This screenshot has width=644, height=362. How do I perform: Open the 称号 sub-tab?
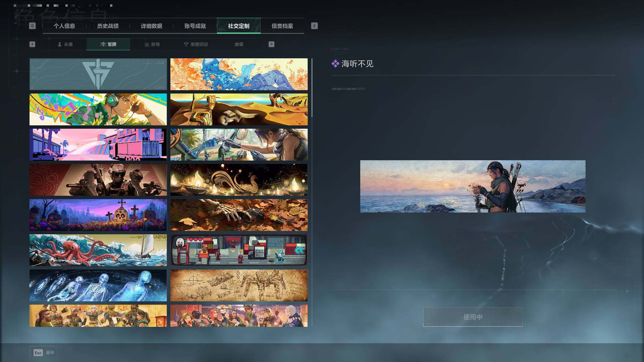point(152,44)
